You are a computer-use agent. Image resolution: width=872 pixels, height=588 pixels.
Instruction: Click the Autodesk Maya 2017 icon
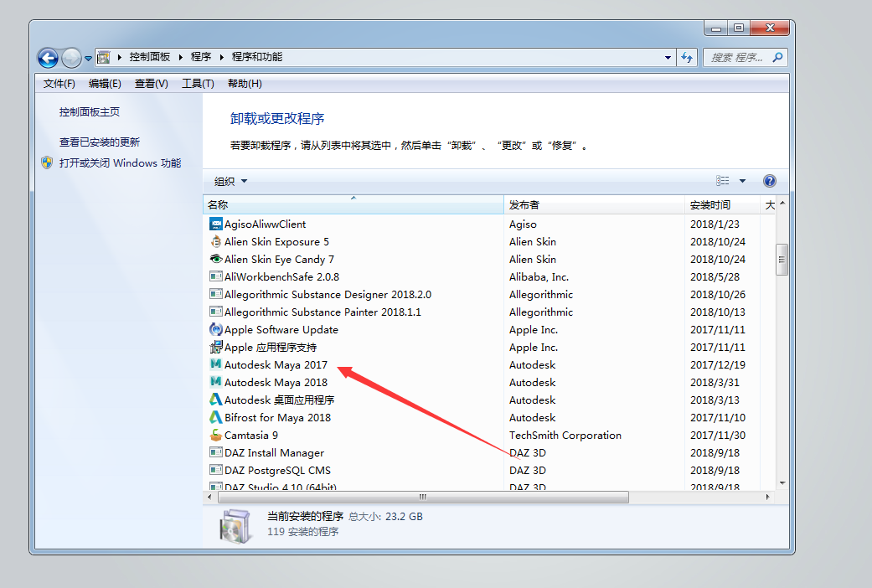(x=215, y=365)
